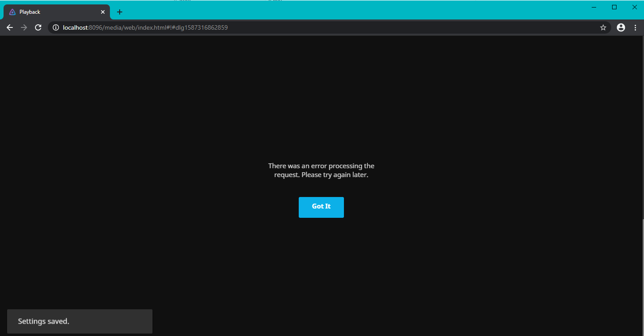Image resolution: width=644 pixels, height=336 pixels.
Task: View site information icon in address bar
Action: 56,27
